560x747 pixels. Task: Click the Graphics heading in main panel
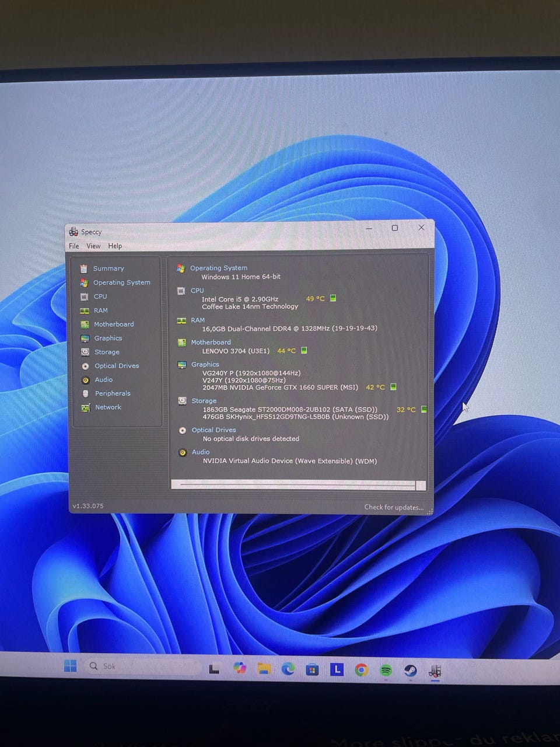(x=205, y=365)
